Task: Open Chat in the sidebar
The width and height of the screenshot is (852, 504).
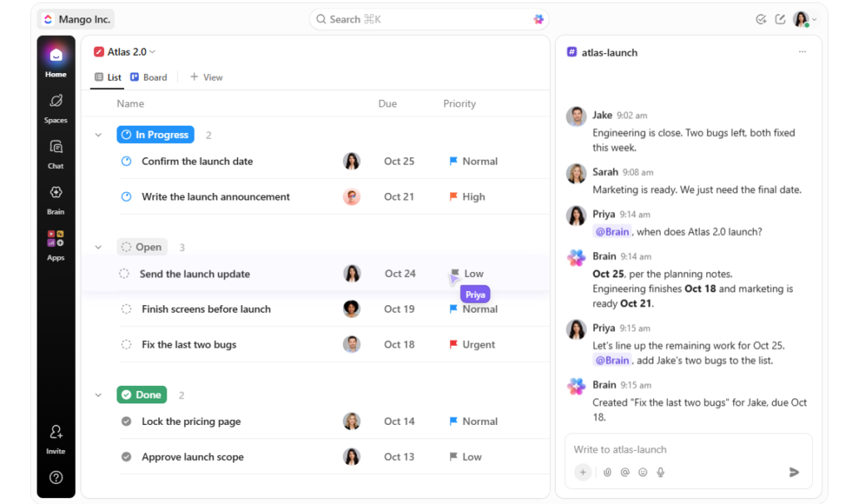Action: tap(56, 154)
